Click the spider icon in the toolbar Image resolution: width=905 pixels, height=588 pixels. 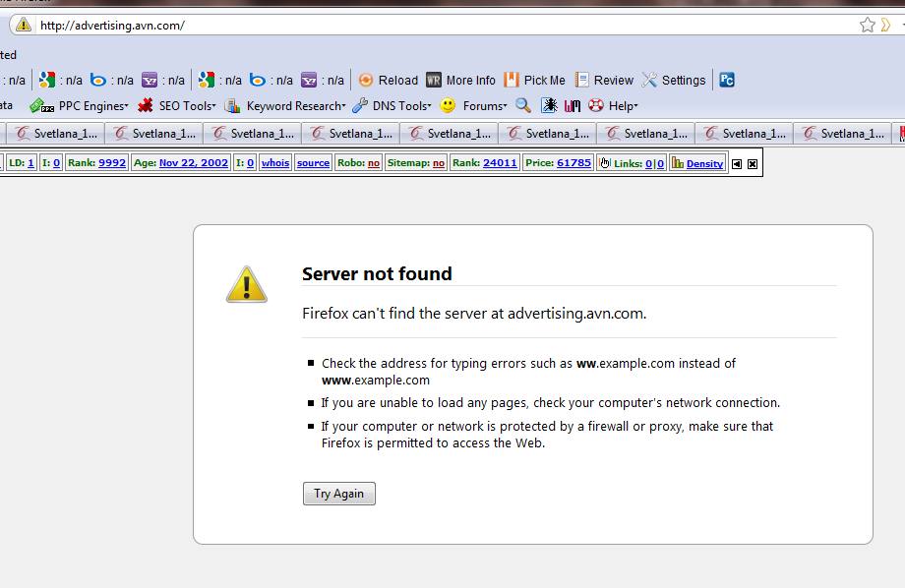tap(549, 105)
